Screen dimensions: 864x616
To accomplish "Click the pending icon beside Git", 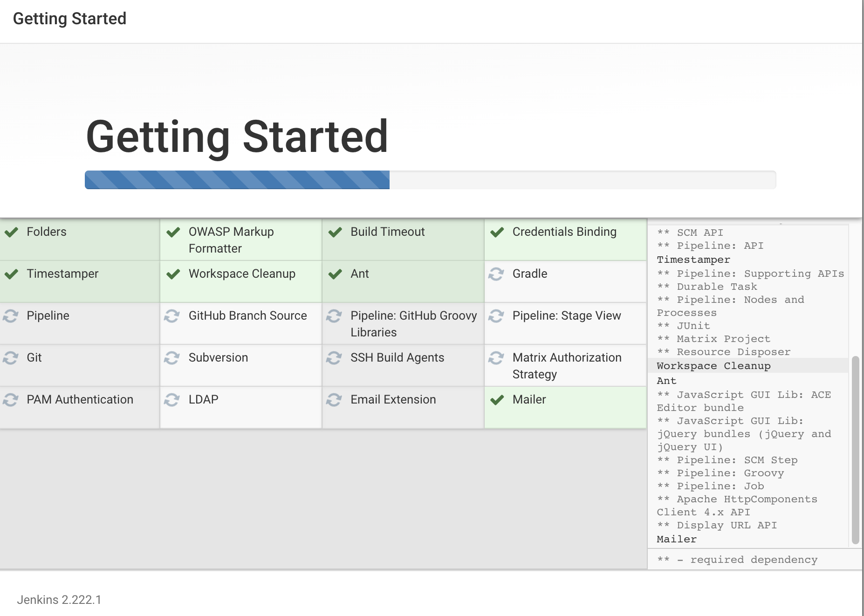I will tap(11, 358).
